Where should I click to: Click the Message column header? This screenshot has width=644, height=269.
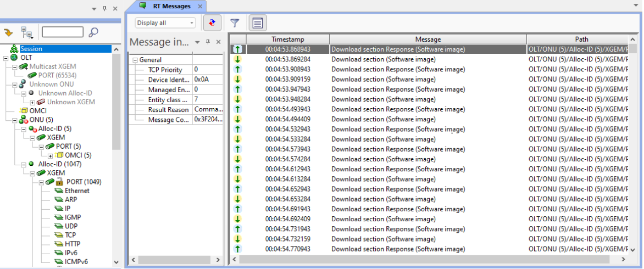428,40
